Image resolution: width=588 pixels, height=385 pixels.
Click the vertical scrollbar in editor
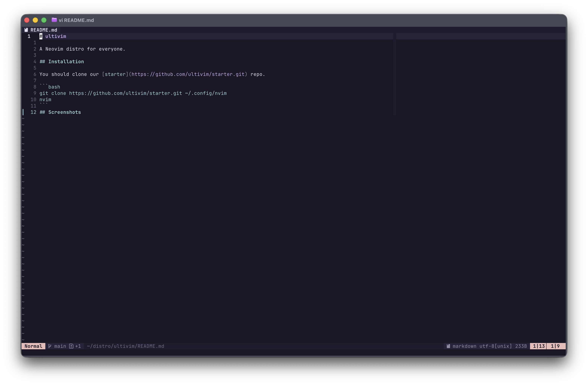(395, 74)
